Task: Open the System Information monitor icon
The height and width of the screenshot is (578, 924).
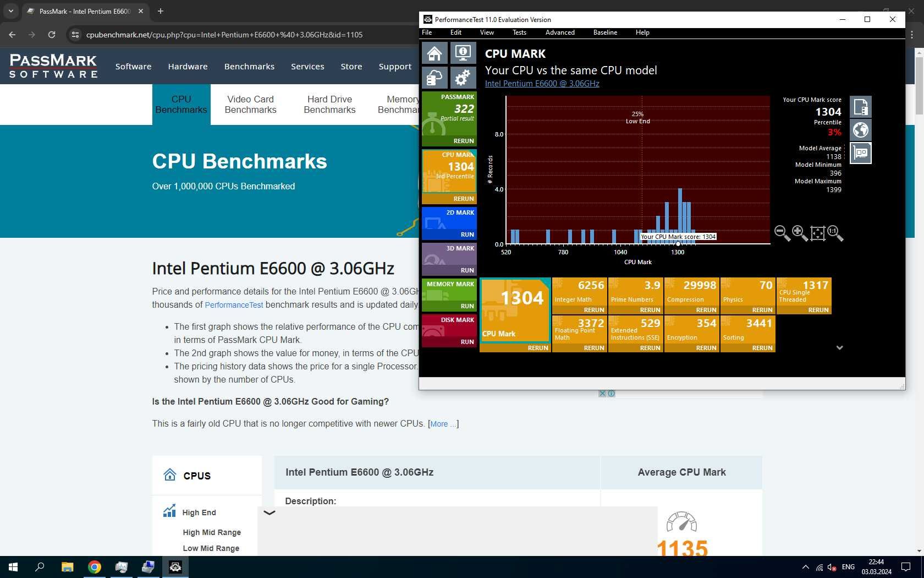Action: [463, 53]
